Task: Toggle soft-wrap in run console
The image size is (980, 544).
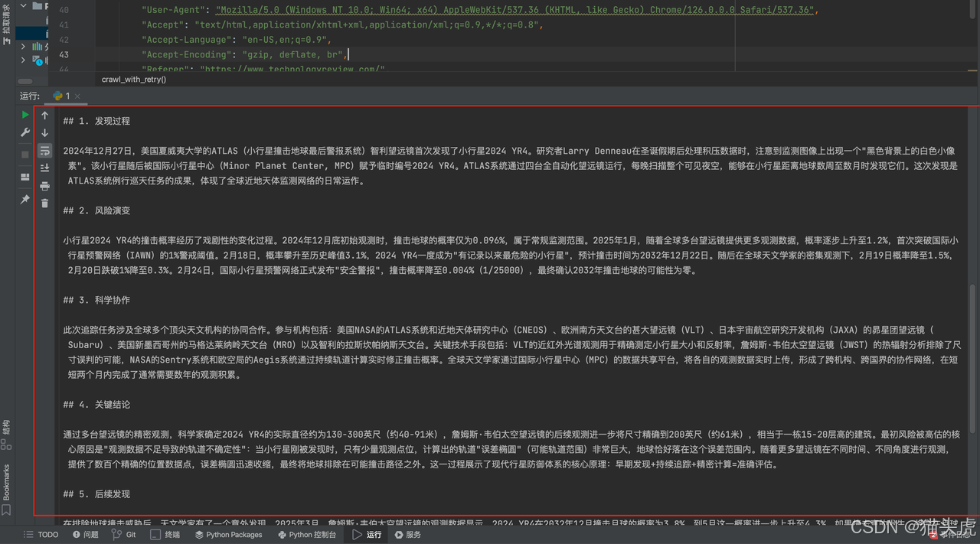Action: click(x=45, y=151)
